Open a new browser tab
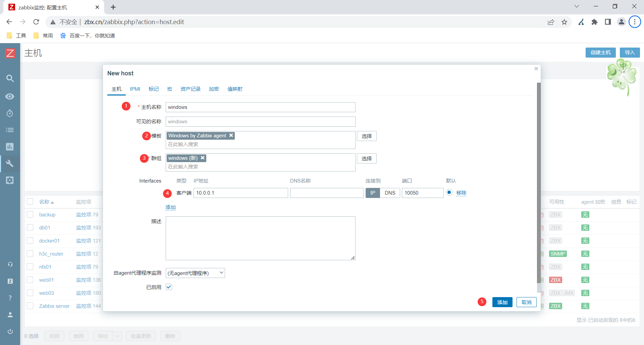This screenshot has height=345, width=644. click(x=113, y=7)
